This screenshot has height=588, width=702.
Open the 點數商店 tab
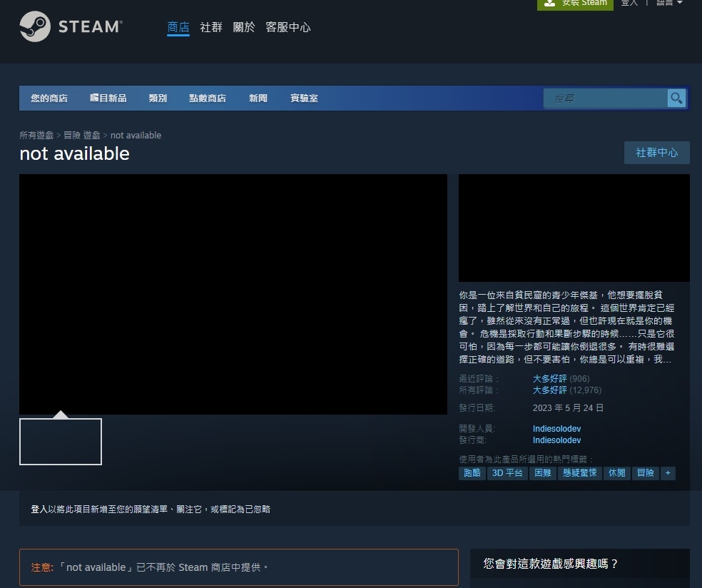(x=208, y=98)
